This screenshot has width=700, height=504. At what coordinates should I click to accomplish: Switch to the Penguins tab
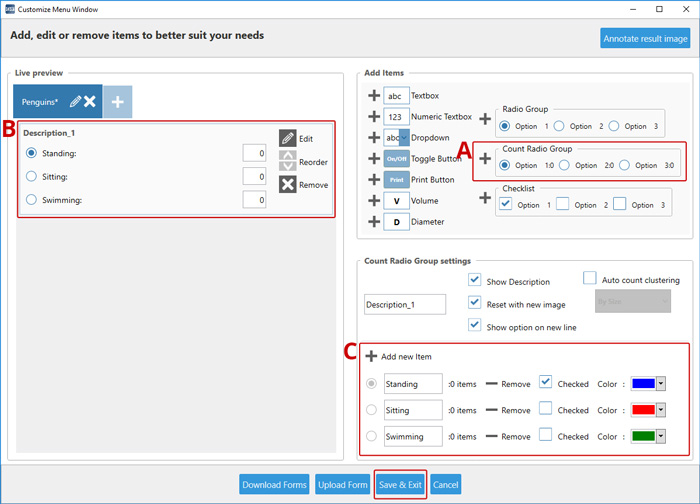click(x=40, y=102)
